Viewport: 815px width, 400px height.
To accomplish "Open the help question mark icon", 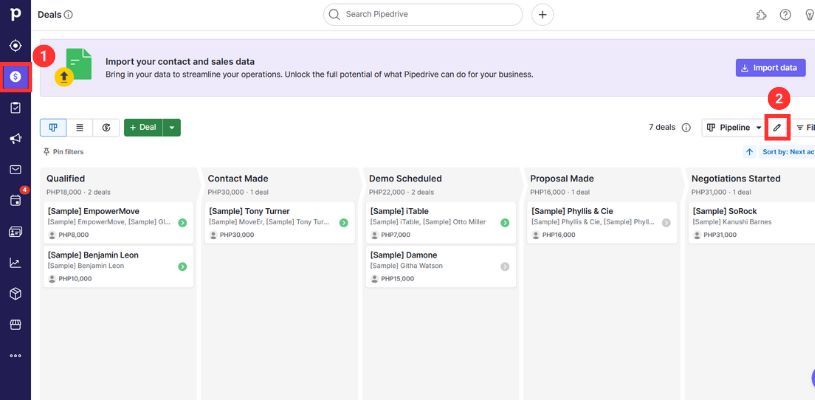I will coord(785,15).
